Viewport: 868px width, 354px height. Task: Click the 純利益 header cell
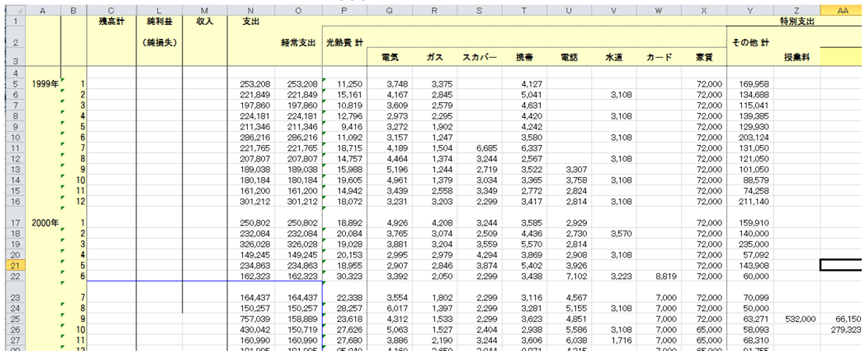point(160,21)
